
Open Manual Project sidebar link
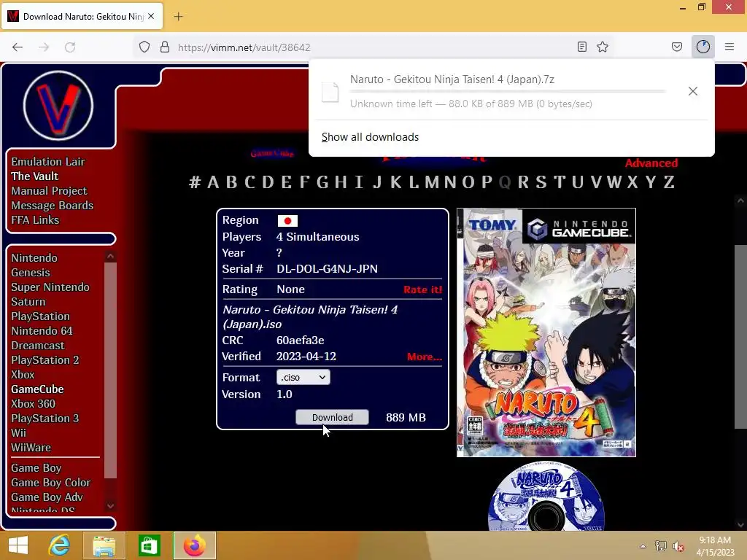(49, 191)
